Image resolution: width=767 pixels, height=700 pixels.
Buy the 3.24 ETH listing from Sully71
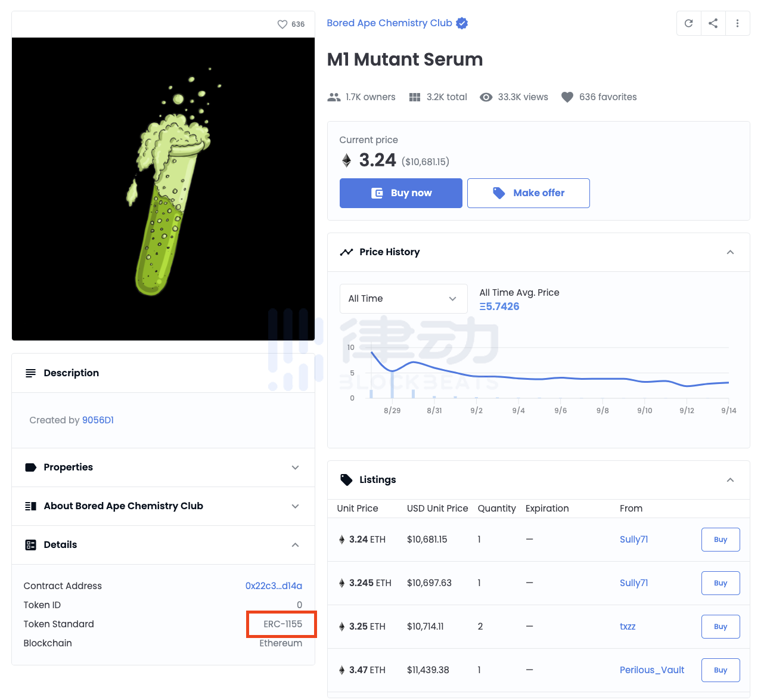(721, 540)
